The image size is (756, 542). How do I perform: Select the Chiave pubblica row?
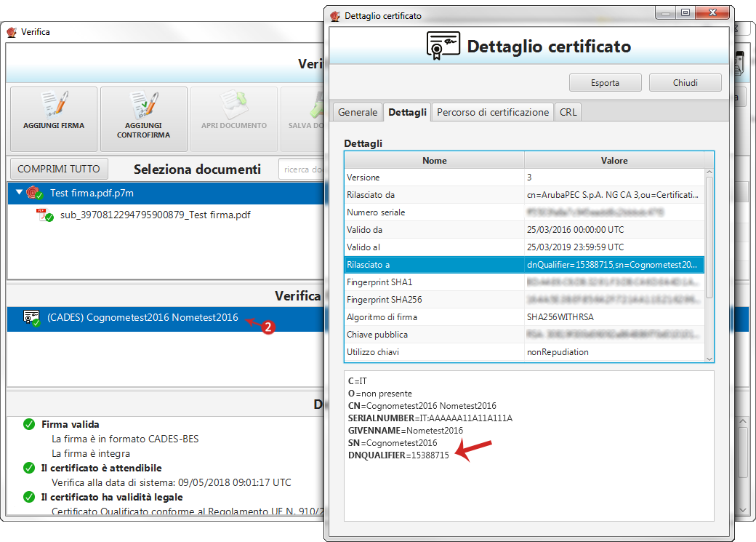click(525, 335)
